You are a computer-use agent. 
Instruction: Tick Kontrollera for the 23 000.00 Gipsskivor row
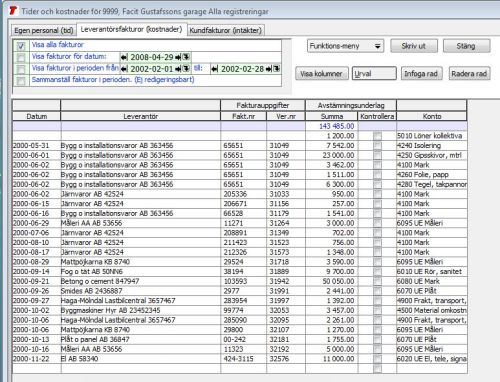tap(377, 155)
